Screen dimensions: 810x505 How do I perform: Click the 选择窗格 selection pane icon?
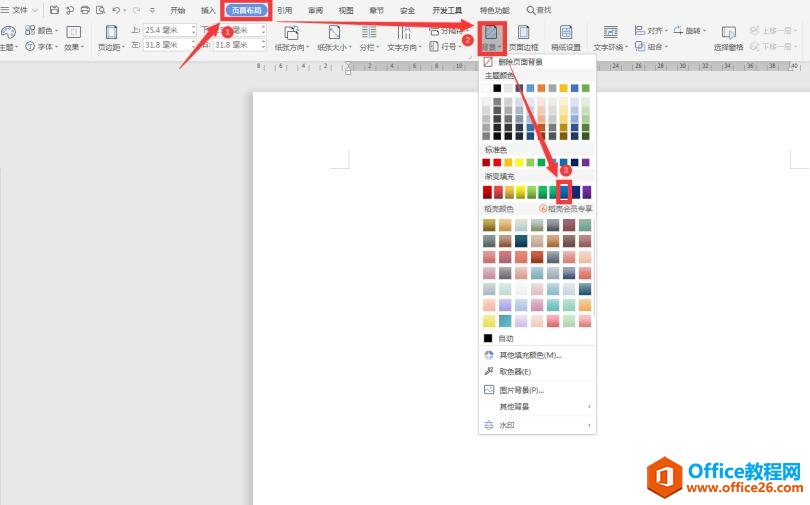(728, 35)
